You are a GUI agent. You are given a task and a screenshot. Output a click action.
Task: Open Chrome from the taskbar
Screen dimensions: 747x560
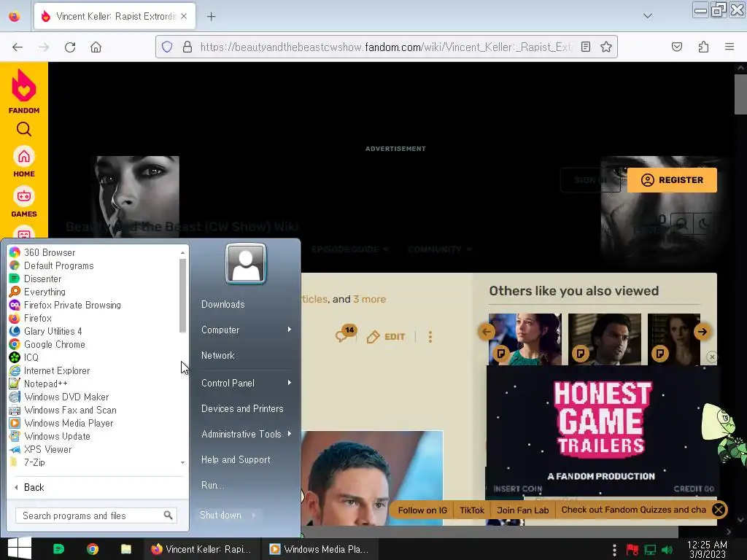93,549
